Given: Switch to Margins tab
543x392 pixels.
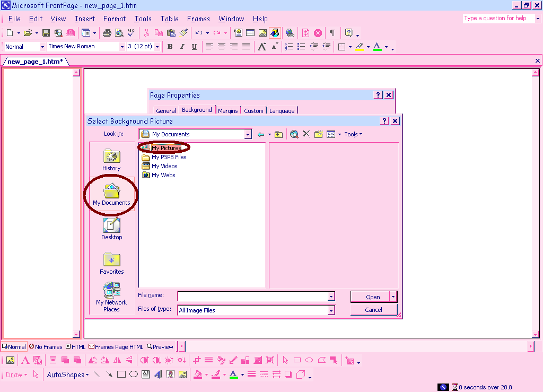Looking at the screenshot, I should [228, 110].
